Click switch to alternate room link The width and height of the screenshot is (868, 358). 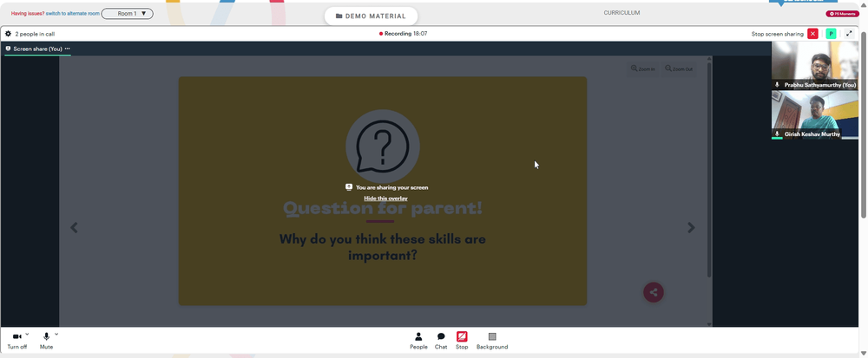73,13
